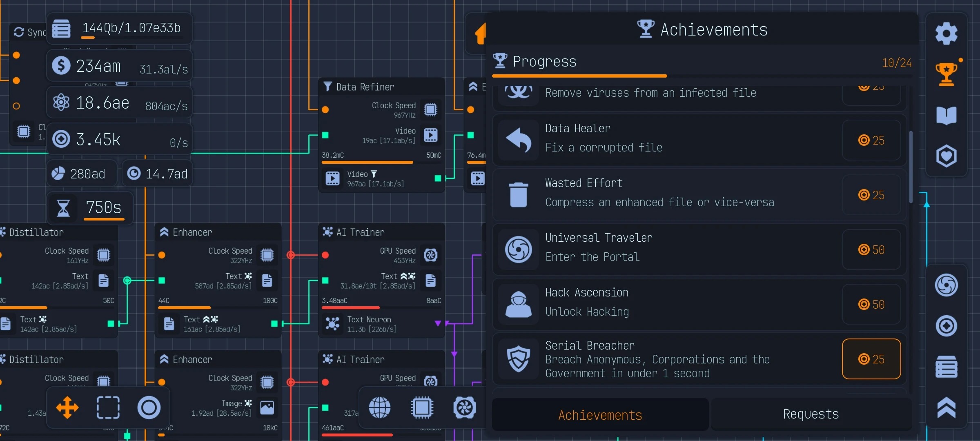Click the fan GPU toolbar icon
This screenshot has height=441, width=980.
point(464,408)
